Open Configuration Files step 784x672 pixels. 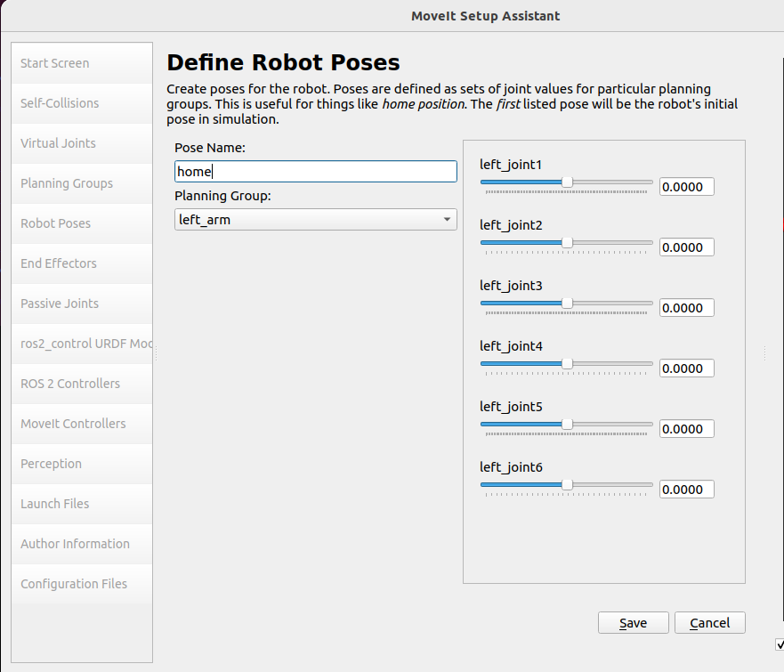[x=82, y=584]
